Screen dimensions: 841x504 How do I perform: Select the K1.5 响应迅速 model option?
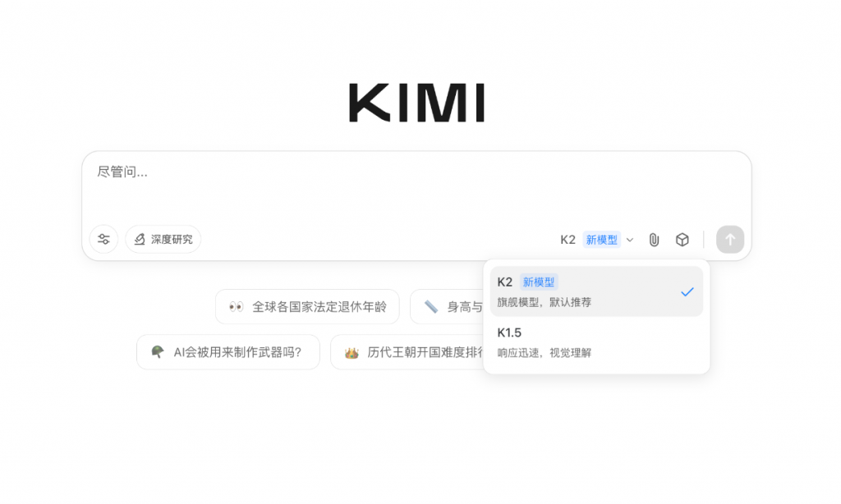pos(596,342)
